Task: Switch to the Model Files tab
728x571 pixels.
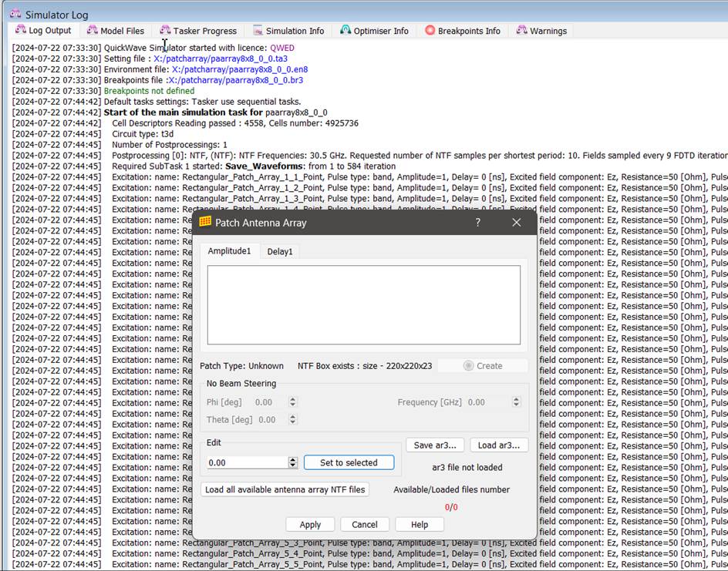Action: (x=116, y=31)
